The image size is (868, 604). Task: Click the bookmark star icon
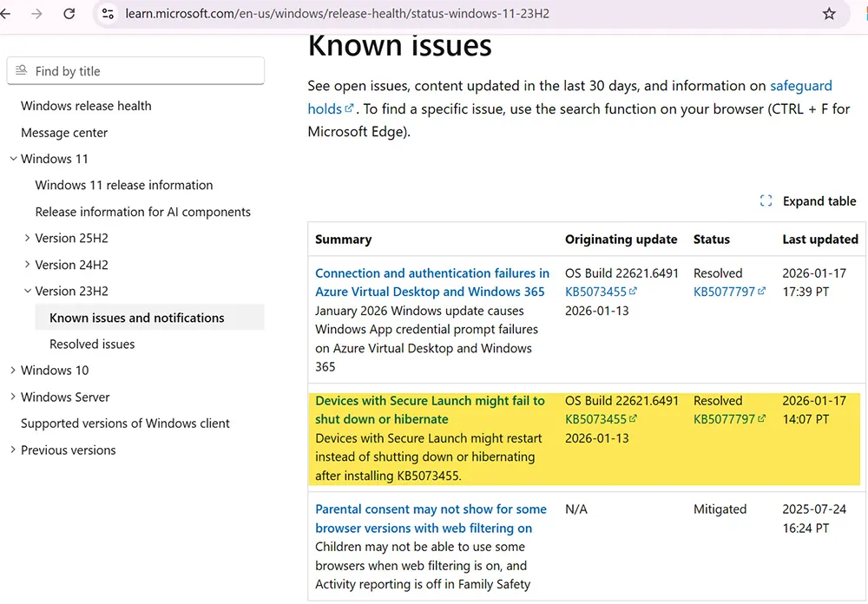click(x=829, y=14)
